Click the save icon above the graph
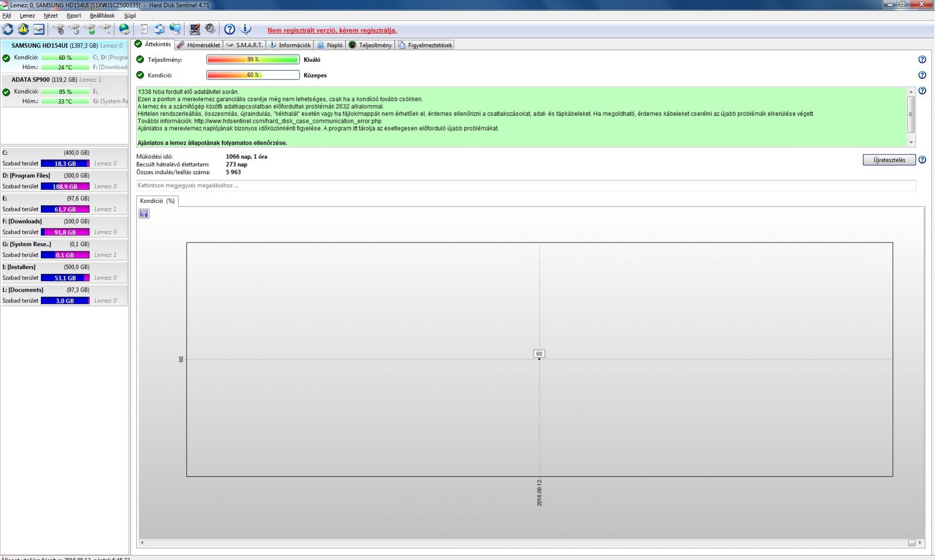This screenshot has width=935, height=560. pyautogui.click(x=144, y=214)
